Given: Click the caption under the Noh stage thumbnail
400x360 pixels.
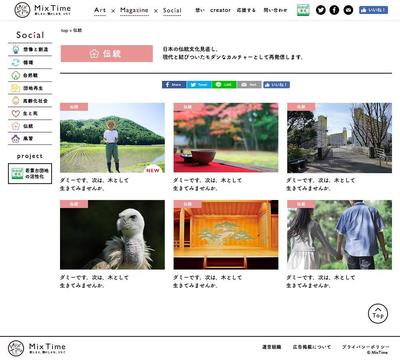Looking at the screenshot, I should point(207,281).
